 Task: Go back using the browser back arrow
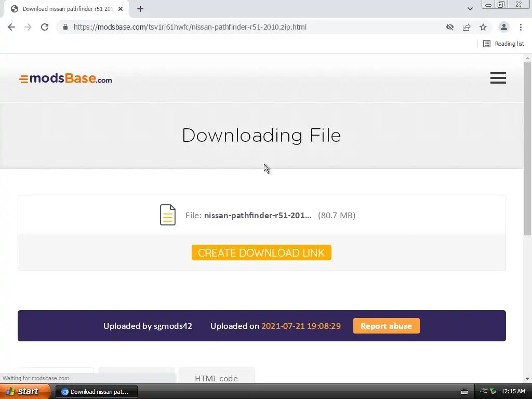click(x=11, y=27)
